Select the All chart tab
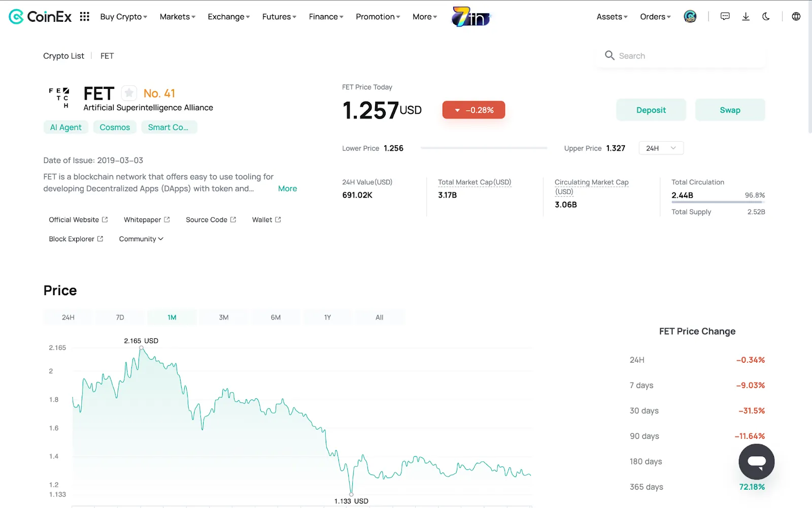812x508 pixels. [379, 317]
